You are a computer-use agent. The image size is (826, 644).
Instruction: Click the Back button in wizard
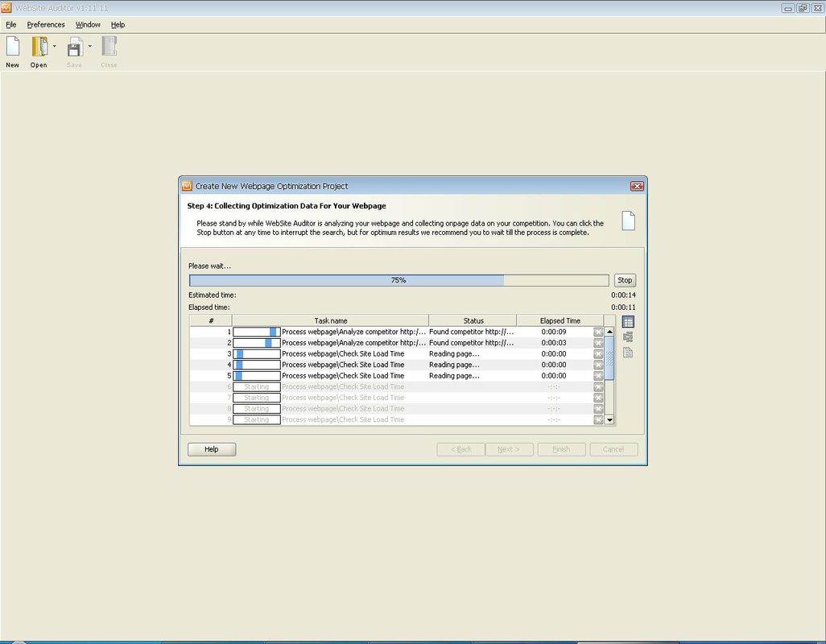[461, 449]
